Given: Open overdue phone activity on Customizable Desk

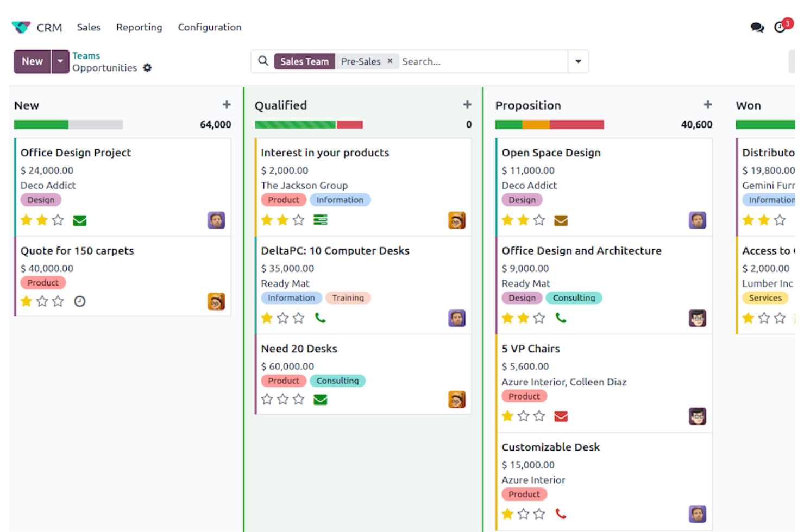Looking at the screenshot, I should click(x=561, y=514).
